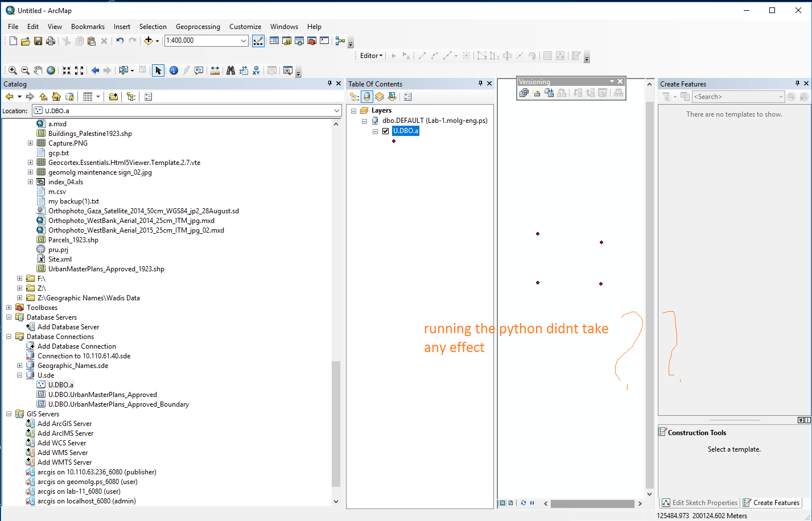Select the Zoom Out tool

click(x=25, y=71)
